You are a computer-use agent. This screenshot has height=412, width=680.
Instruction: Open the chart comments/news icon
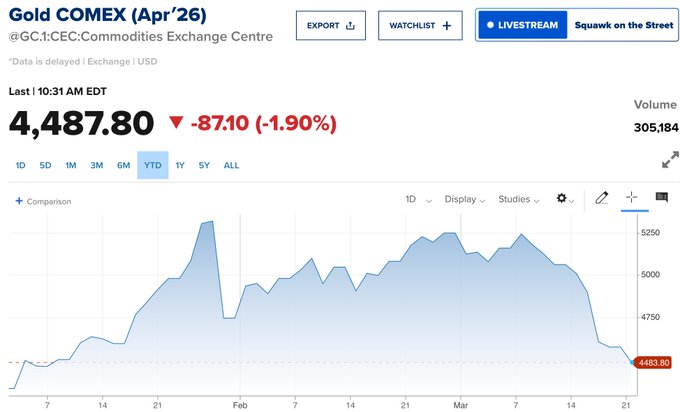661,198
